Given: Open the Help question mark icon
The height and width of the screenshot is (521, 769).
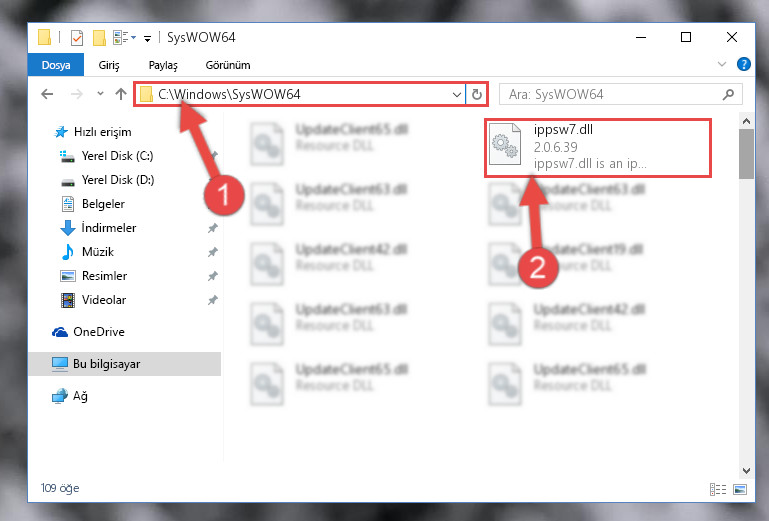Looking at the screenshot, I should (x=743, y=64).
